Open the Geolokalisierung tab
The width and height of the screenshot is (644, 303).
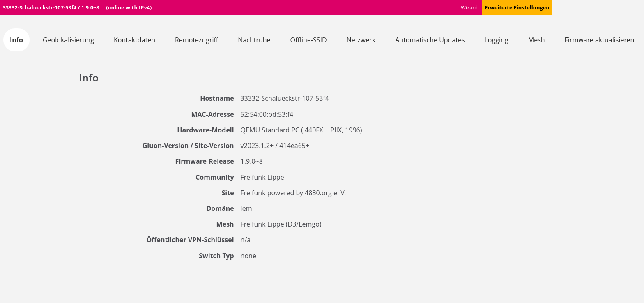click(x=68, y=40)
